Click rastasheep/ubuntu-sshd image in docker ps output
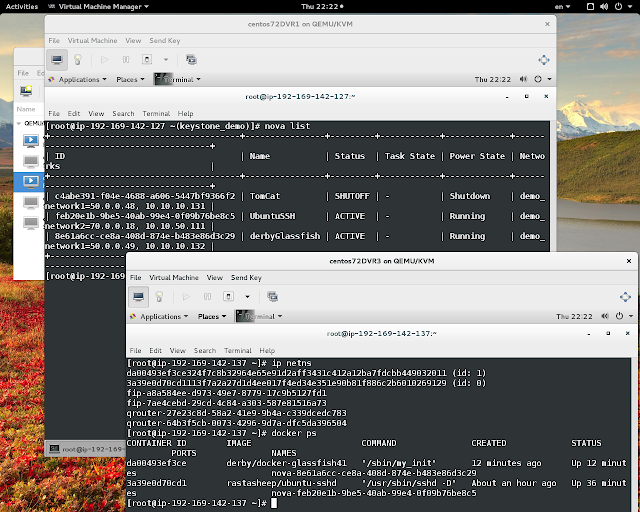640x512 pixels. coord(282,483)
